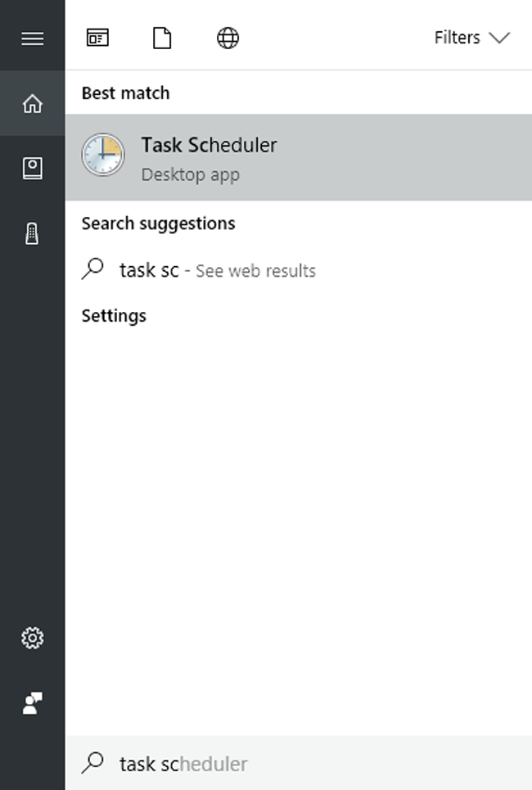Click the Best match header
Screen dimensions: 532x790
click(125, 93)
